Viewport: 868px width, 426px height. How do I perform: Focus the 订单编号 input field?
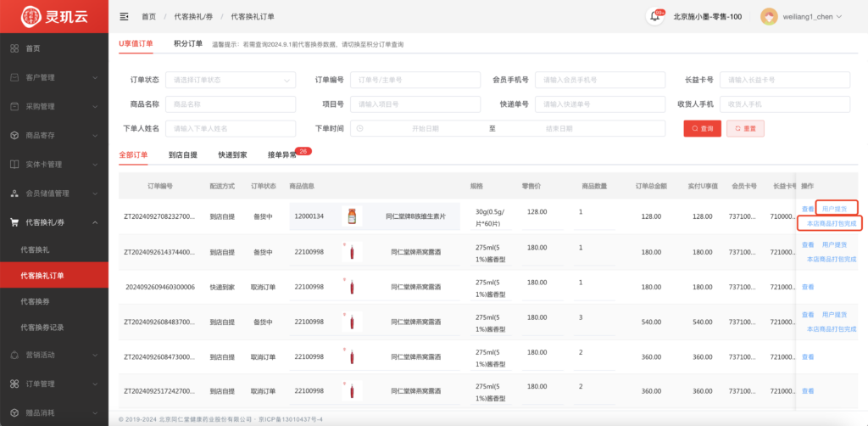(x=415, y=81)
